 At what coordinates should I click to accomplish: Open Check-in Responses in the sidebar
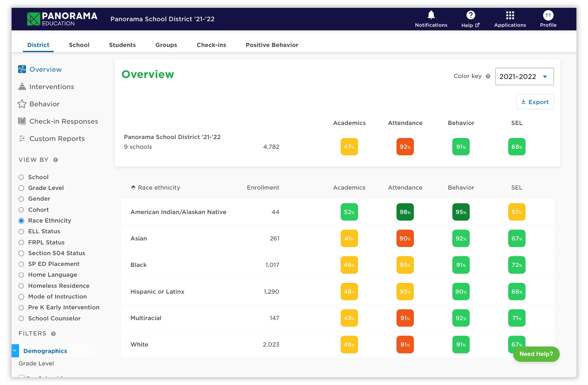click(64, 121)
